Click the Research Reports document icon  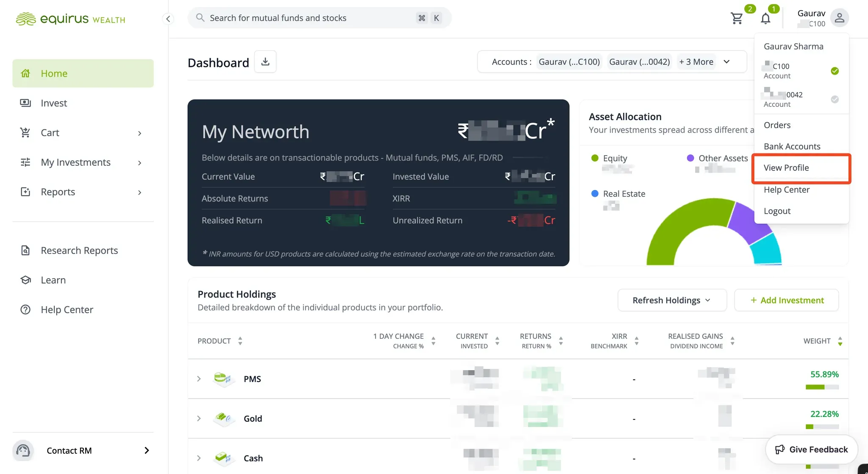[25, 251]
